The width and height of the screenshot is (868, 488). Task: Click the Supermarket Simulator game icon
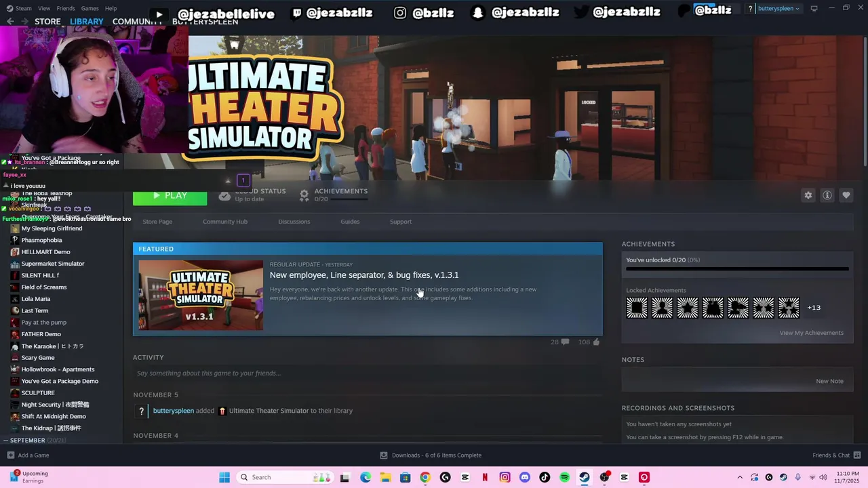pyautogui.click(x=15, y=264)
